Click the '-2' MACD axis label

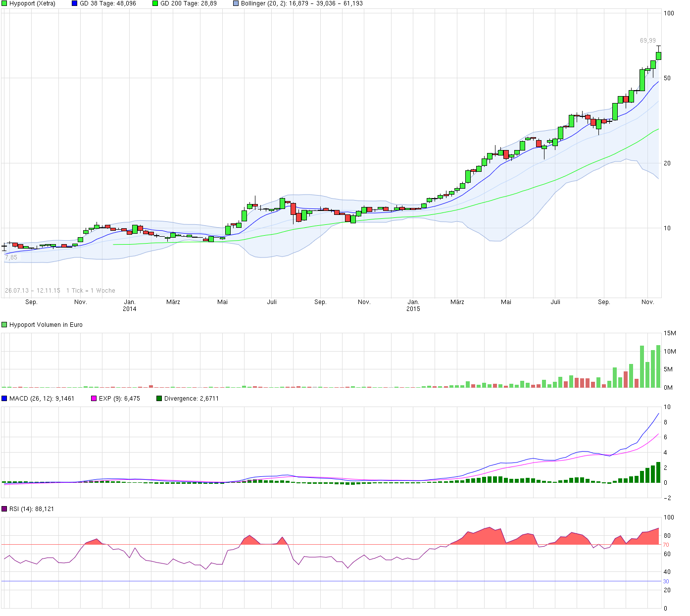pyautogui.click(x=668, y=498)
